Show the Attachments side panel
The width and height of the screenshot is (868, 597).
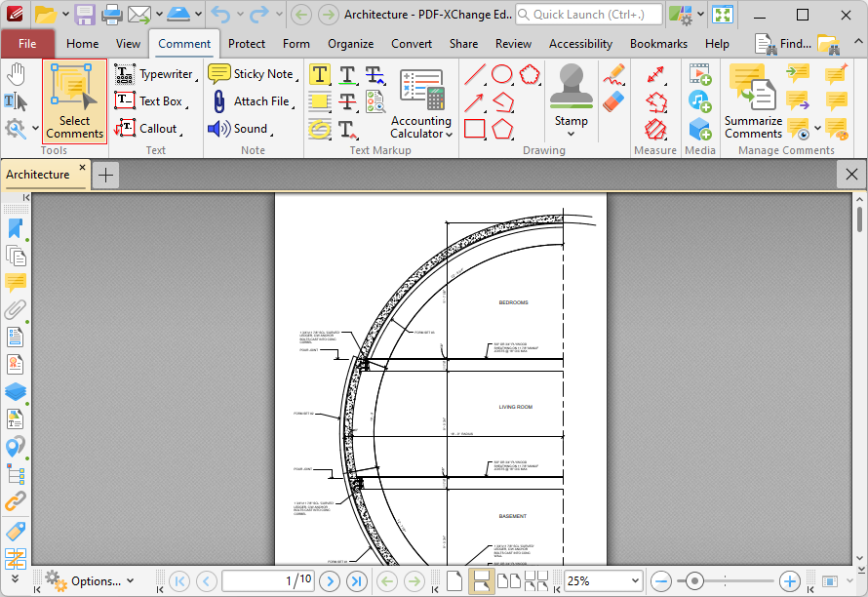(16, 310)
